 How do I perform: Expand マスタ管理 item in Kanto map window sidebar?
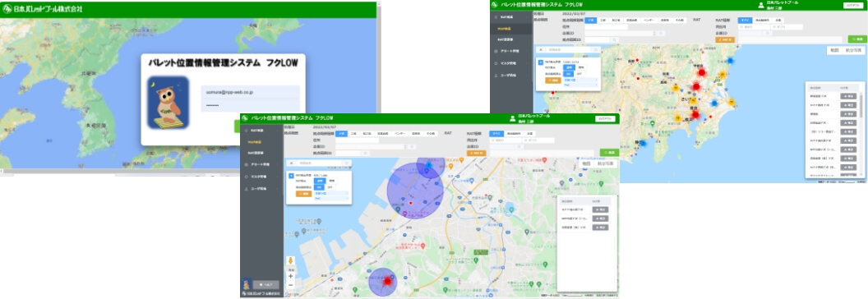[x=510, y=63]
